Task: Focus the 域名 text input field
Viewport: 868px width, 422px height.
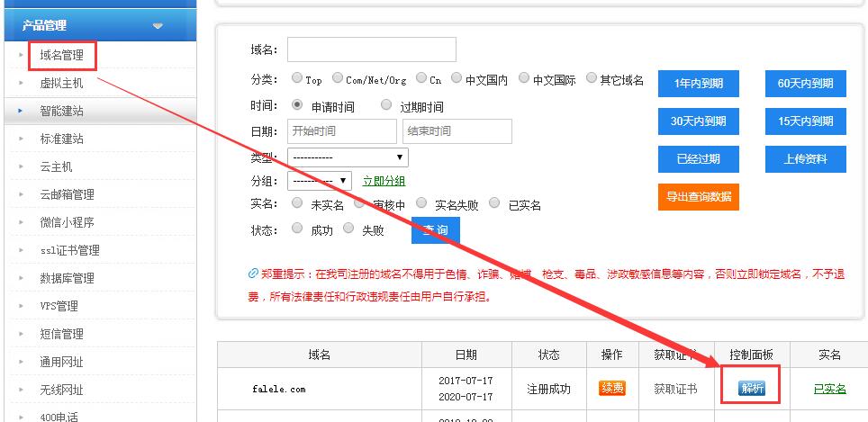Action: (x=371, y=49)
